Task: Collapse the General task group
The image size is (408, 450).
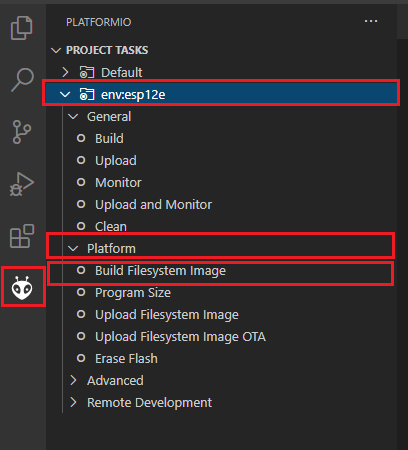Action: point(73,117)
